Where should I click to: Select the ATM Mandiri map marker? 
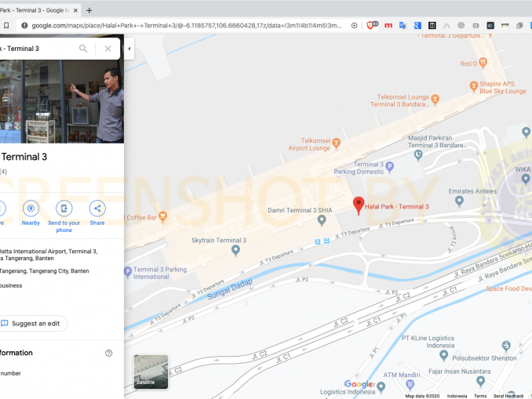point(410,384)
